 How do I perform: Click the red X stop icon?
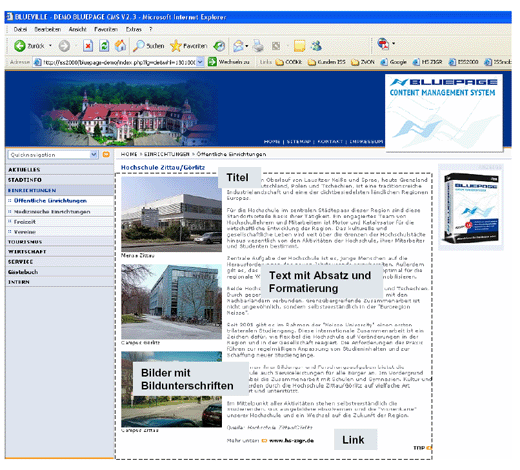(x=88, y=46)
